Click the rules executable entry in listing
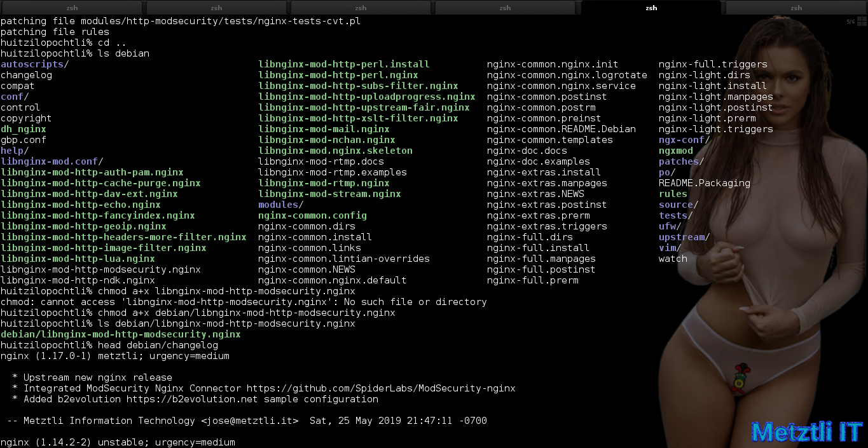Screen dimensions: 868x448 [x=673, y=194]
